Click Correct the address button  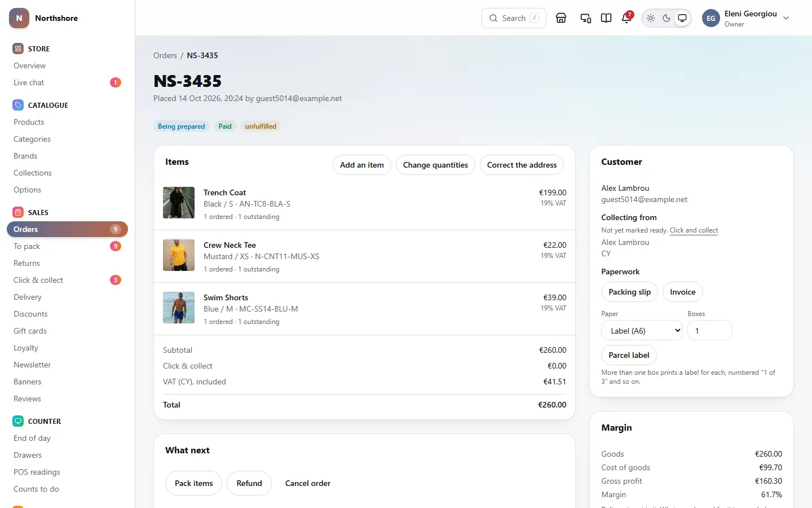pyautogui.click(x=522, y=165)
